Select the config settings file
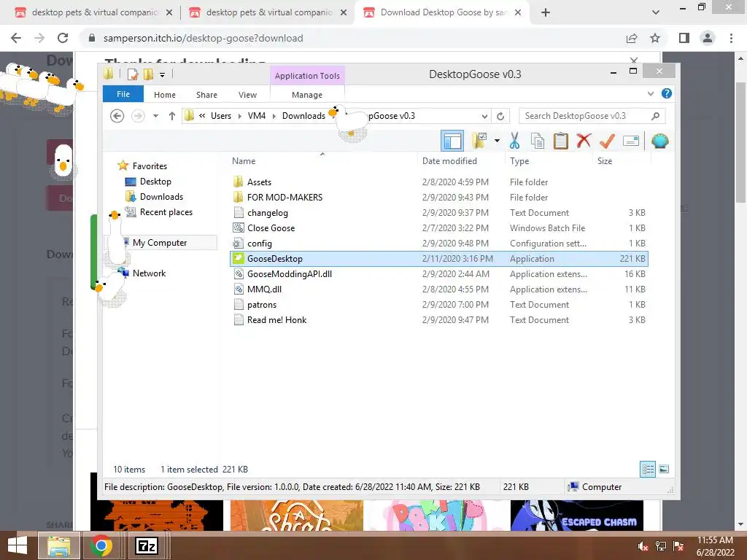Viewport: 747px width, 560px height. click(x=260, y=244)
